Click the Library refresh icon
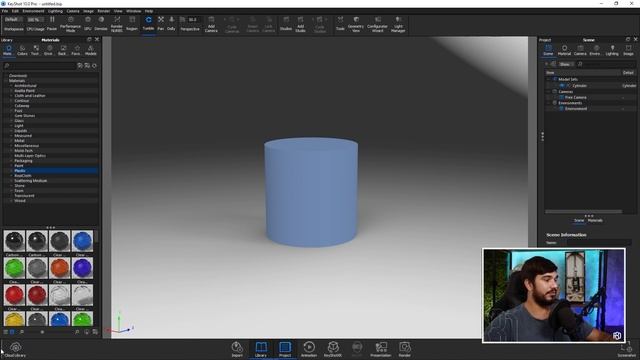Image resolution: width=640 pixels, height=360 pixels. (x=94, y=65)
